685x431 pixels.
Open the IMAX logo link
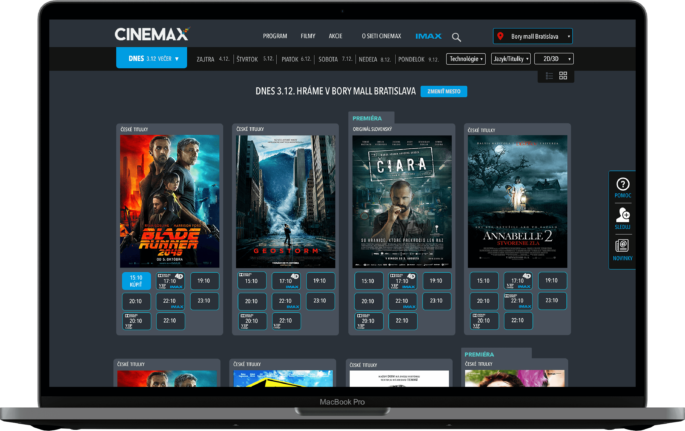pos(428,36)
